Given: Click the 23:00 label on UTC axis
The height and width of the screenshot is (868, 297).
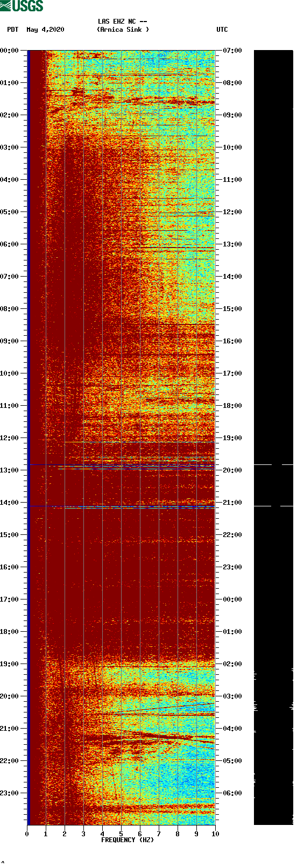Looking at the screenshot, I should click(232, 567).
